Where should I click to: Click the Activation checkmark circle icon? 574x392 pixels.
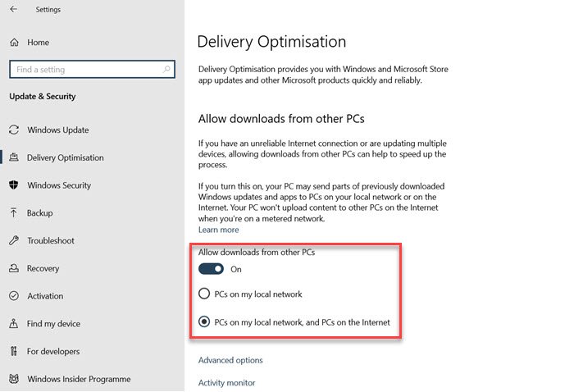pos(14,296)
